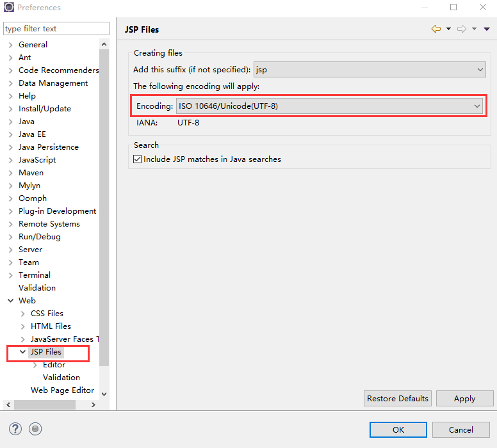The width and height of the screenshot is (497, 448).
Task: Expand the JavaServer Faces tree node
Action: tap(22, 339)
